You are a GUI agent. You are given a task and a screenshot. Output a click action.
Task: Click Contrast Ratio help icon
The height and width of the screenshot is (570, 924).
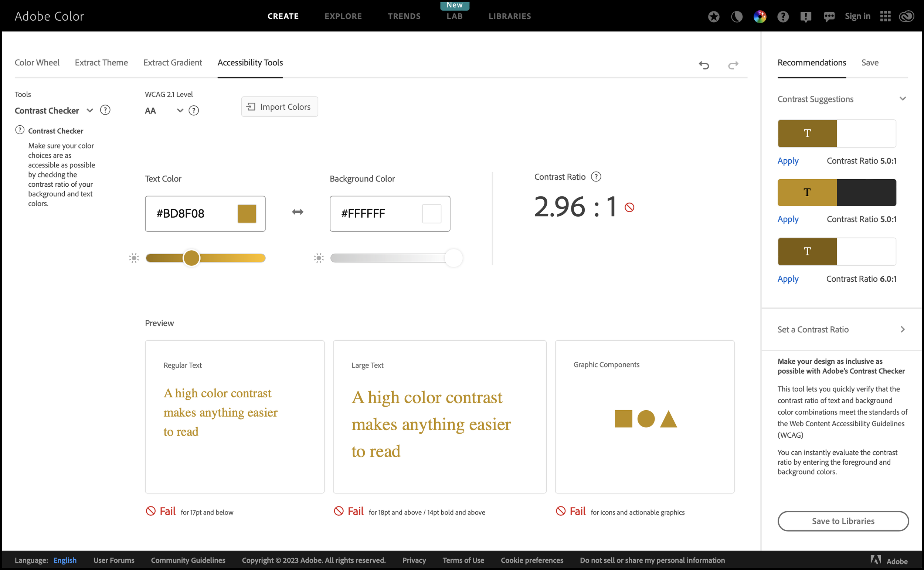click(596, 177)
